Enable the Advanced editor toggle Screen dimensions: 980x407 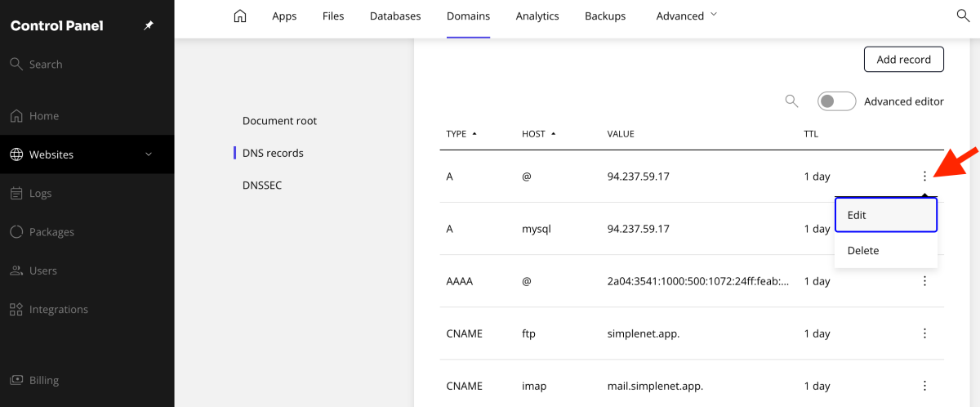pyautogui.click(x=836, y=101)
